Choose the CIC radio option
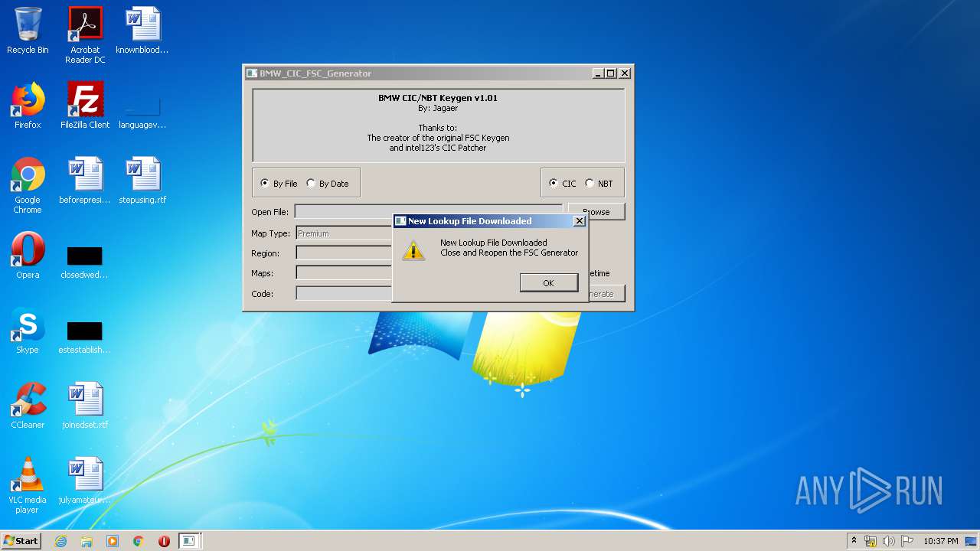The width and height of the screenshot is (980, 551). [x=563, y=184]
